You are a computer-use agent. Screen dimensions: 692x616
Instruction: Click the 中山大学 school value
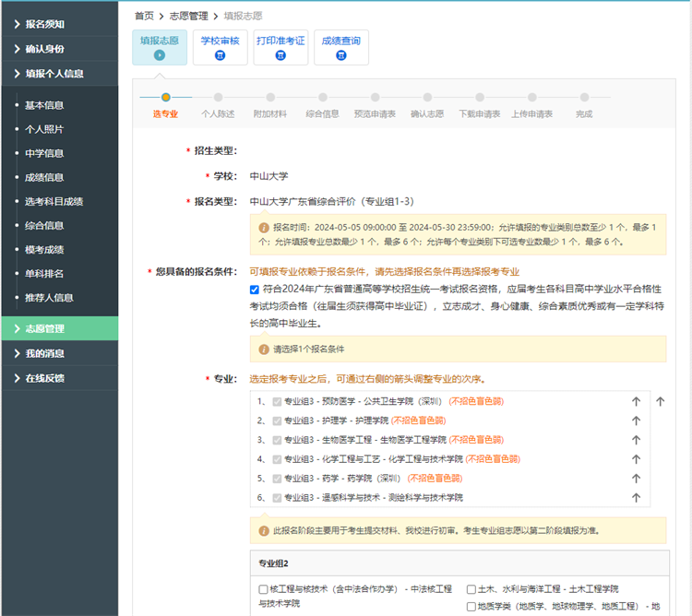pyautogui.click(x=268, y=176)
